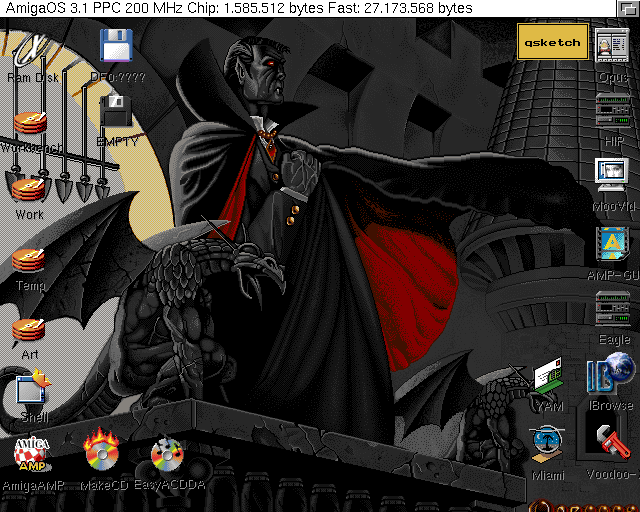Open the Work hard disk icon
Screen dimensions: 640x512
click(x=29, y=190)
